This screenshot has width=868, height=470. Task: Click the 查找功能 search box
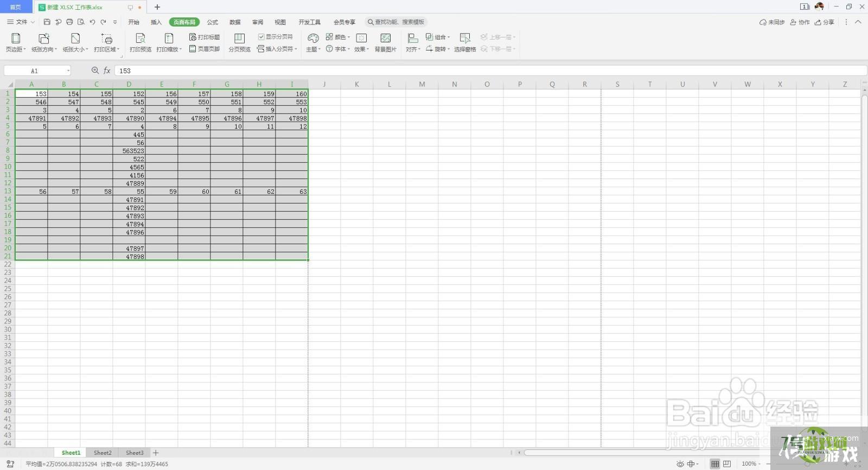396,22
